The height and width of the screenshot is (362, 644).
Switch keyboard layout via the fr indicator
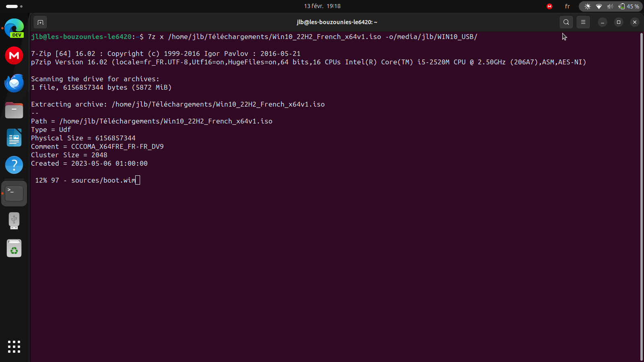[568, 6]
